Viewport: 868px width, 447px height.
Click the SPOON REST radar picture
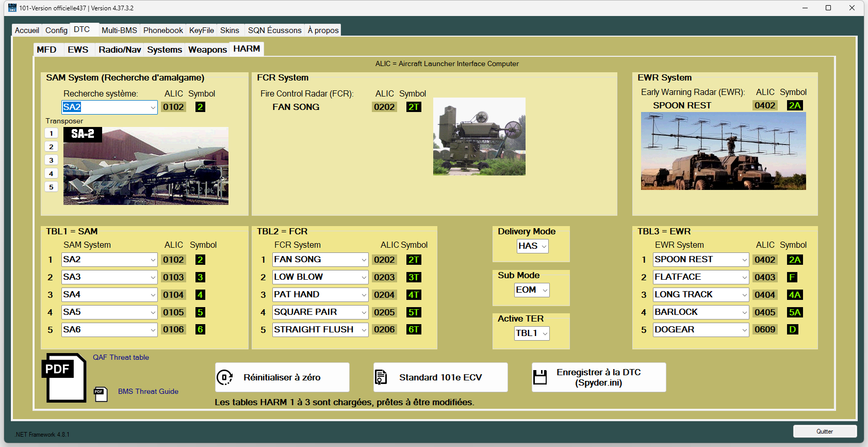(723, 151)
